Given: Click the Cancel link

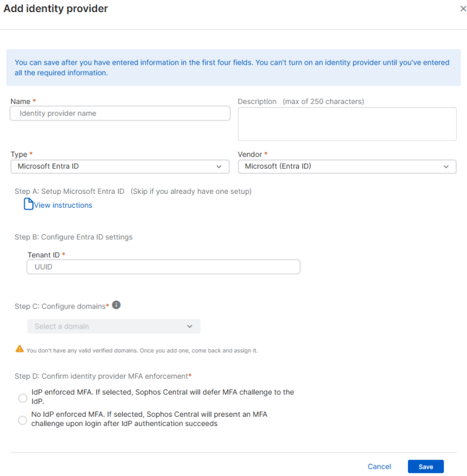Looking at the screenshot, I should pos(379,466).
